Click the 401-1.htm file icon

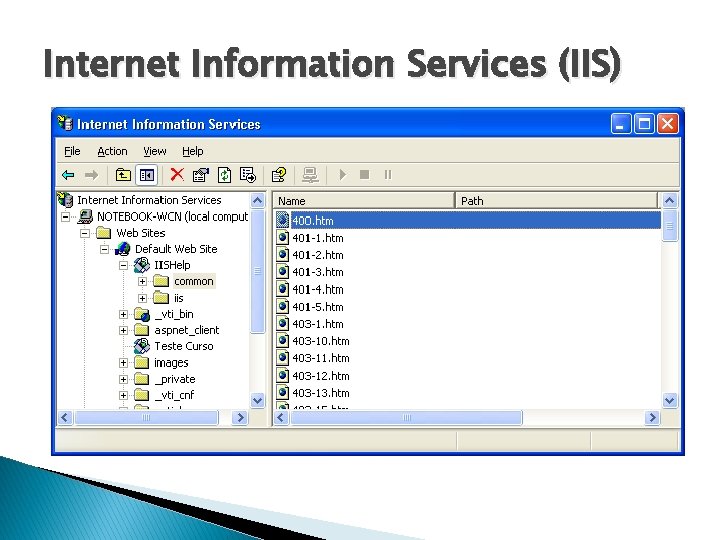point(283,238)
